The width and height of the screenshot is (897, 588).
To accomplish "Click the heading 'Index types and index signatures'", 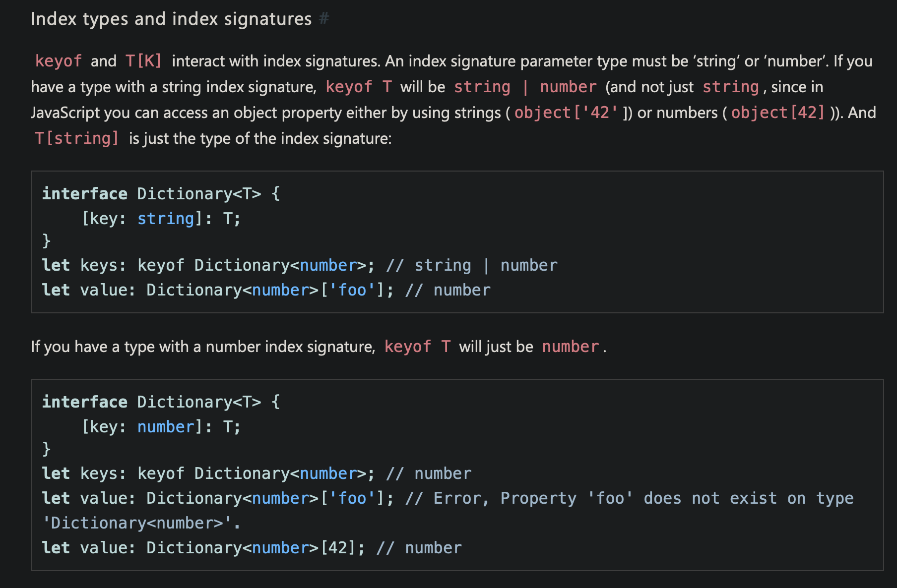I will click(x=171, y=19).
